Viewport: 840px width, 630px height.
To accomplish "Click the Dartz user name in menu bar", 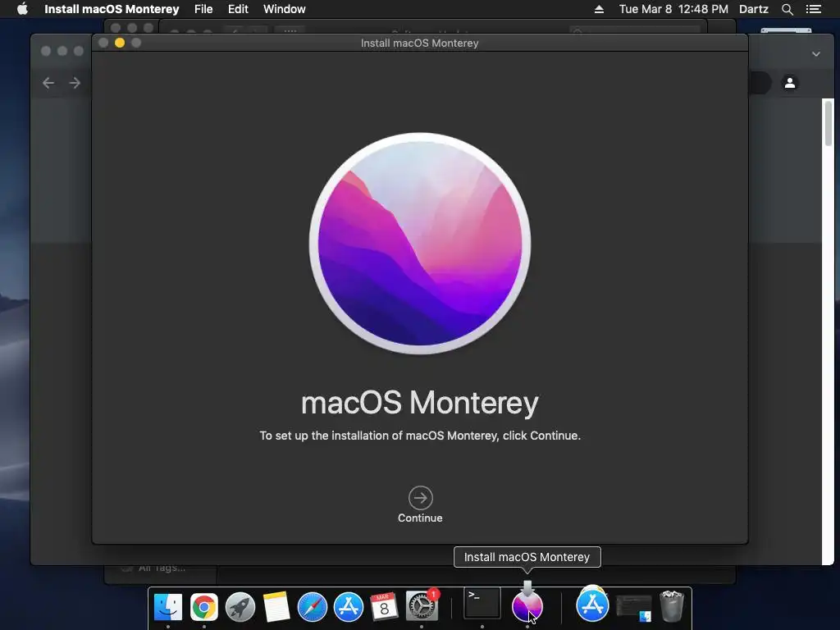I will point(753,9).
